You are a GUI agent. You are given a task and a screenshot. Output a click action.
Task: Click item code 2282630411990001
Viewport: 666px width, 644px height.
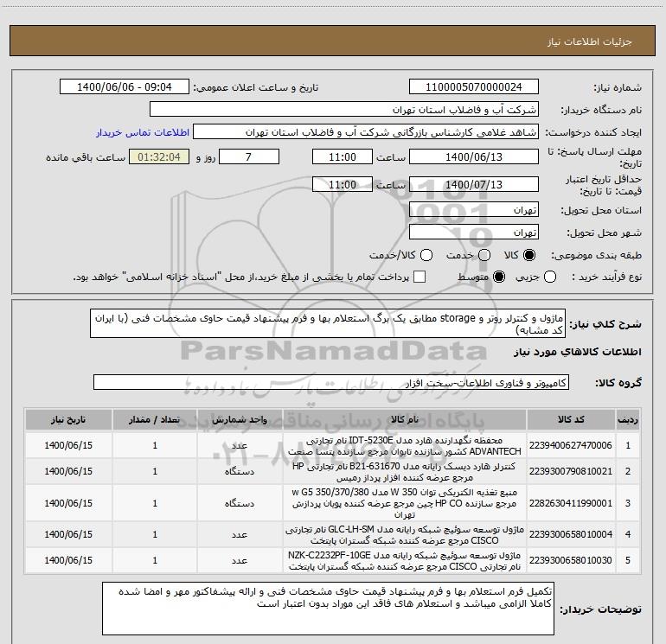coord(571,503)
